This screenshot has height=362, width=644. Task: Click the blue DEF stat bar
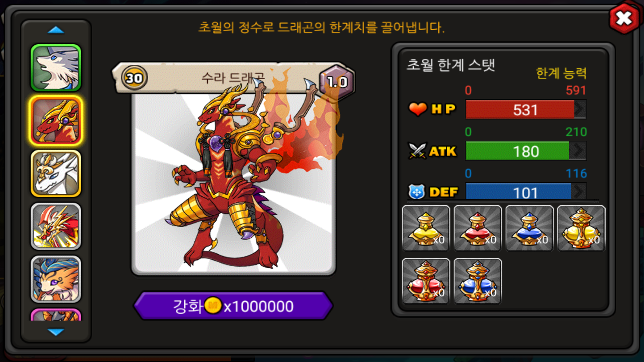point(526,191)
